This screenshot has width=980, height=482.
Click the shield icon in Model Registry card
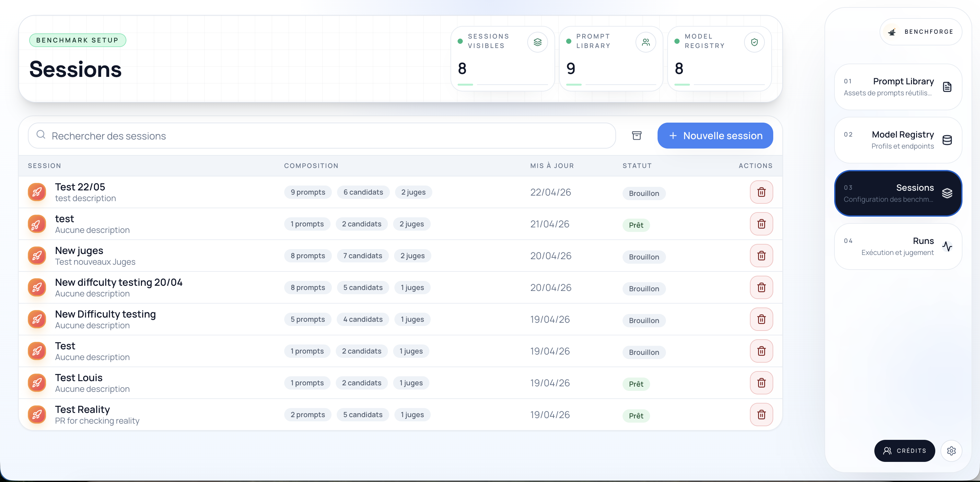point(754,42)
